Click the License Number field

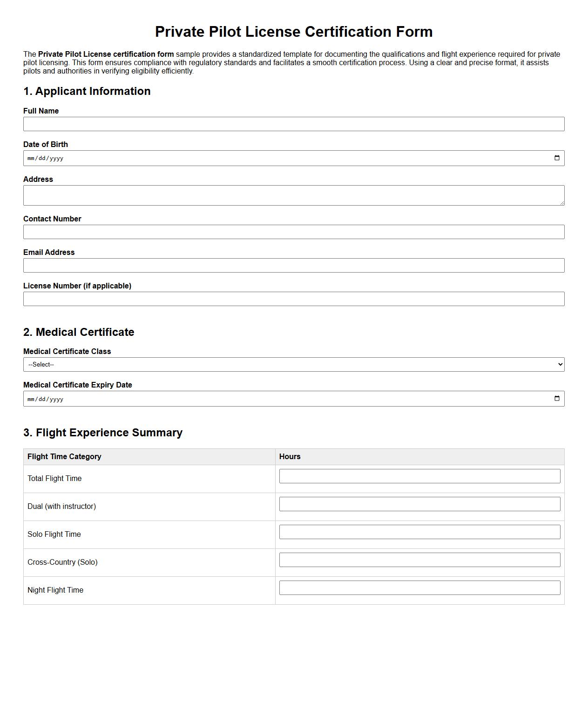(x=293, y=299)
